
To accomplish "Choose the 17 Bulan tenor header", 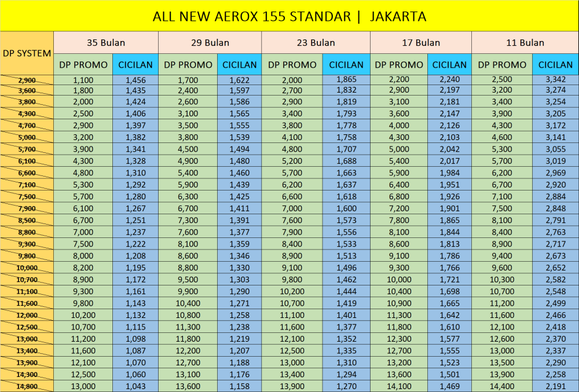I will coord(421,43).
